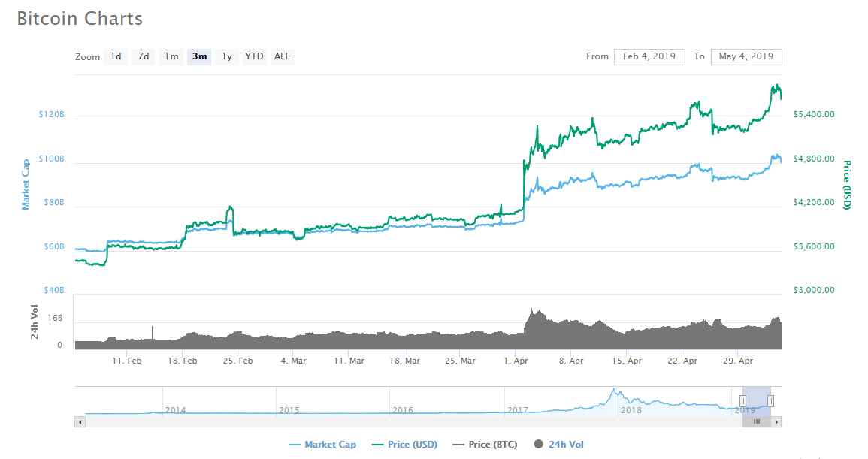
Task: Click the To date field showing May 4, 2019
Action: [x=746, y=56]
